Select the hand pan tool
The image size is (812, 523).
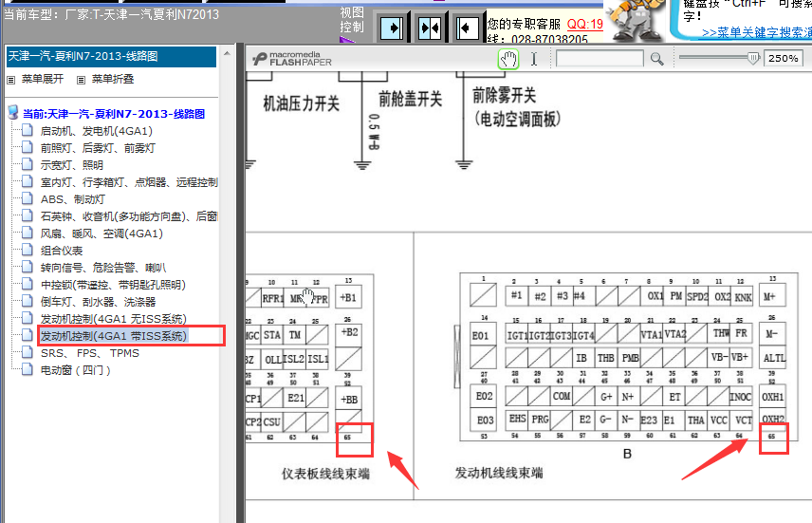click(x=508, y=59)
